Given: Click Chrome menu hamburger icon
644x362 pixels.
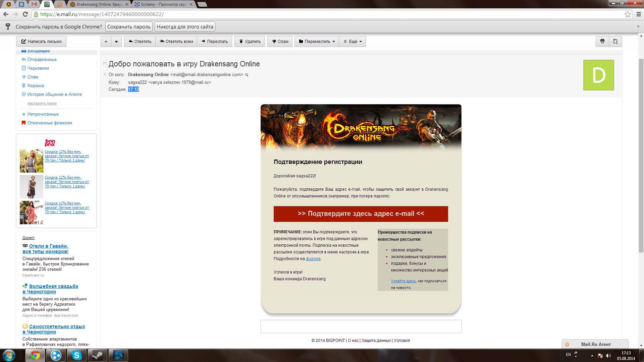Looking at the screenshot, I should [639, 14].
